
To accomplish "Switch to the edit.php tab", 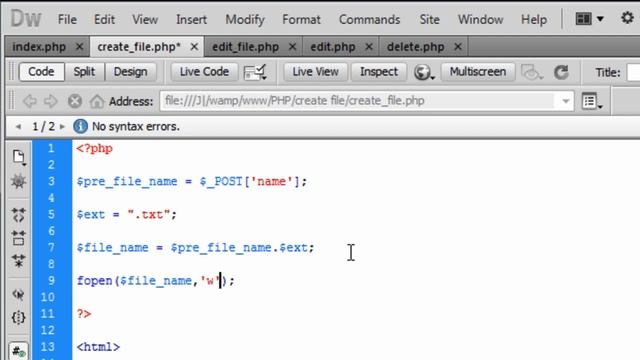I will click(x=333, y=47).
